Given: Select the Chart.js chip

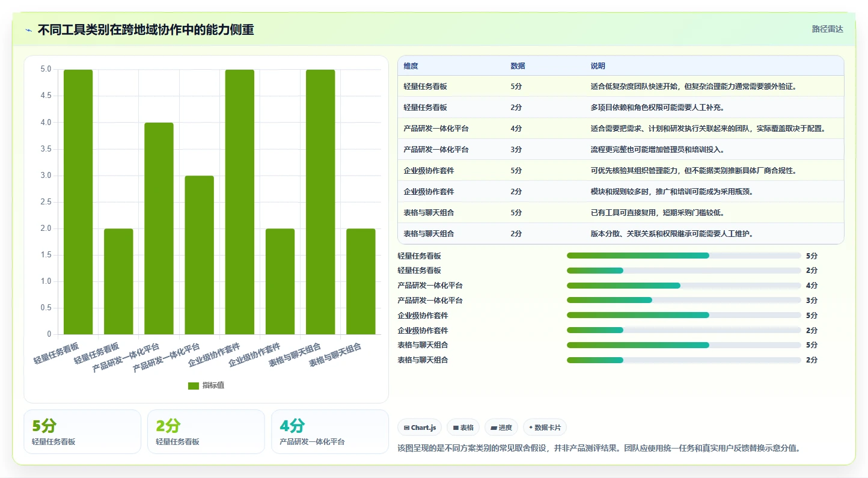Looking at the screenshot, I should click(420, 427).
